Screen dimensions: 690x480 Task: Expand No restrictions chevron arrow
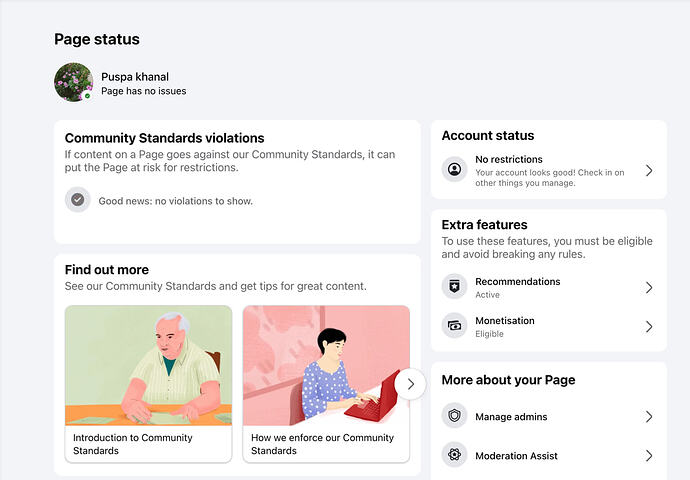coord(649,171)
